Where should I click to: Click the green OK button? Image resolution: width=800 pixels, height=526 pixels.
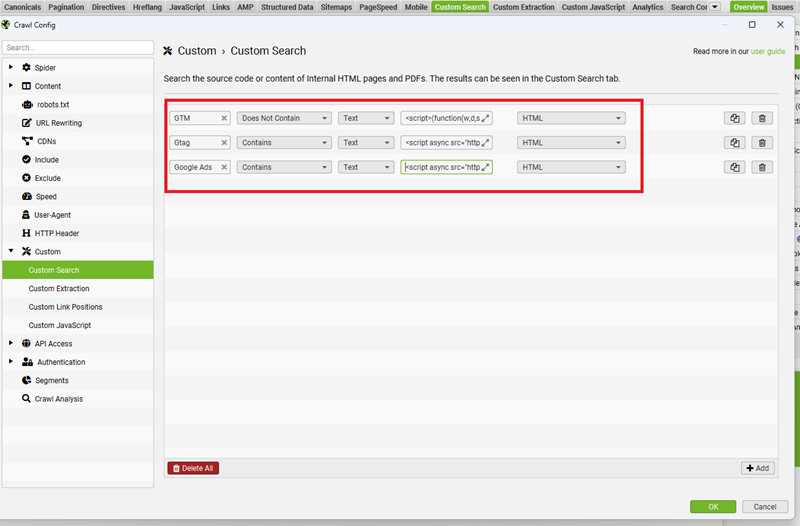[713, 506]
